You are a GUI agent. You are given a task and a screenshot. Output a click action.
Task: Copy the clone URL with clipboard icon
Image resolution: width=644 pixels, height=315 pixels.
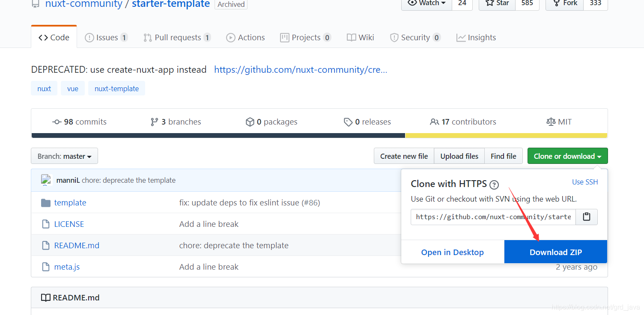click(x=587, y=217)
